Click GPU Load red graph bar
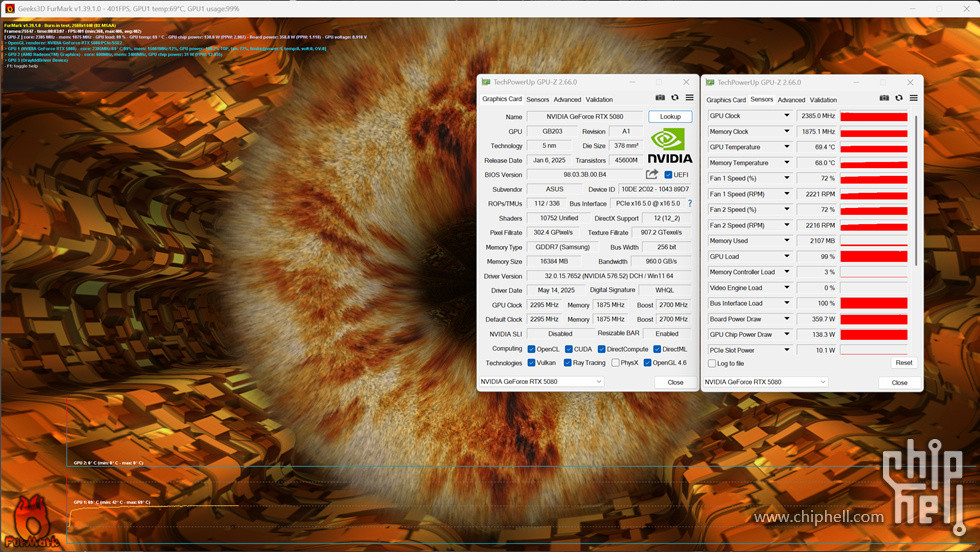The height and width of the screenshot is (552, 980). pyautogui.click(x=874, y=256)
